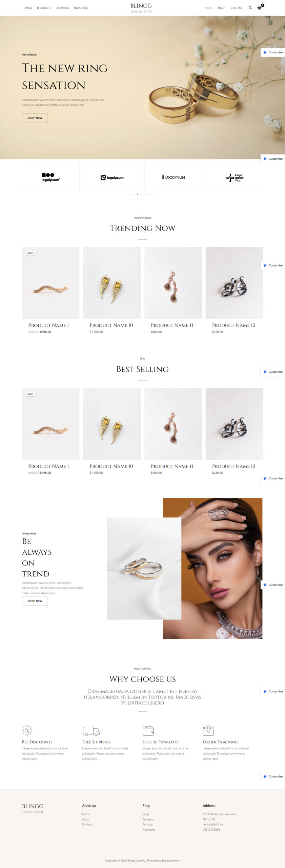This screenshot has width=285, height=868.
Task: Go to the Contact page in header
Action: [237, 8]
